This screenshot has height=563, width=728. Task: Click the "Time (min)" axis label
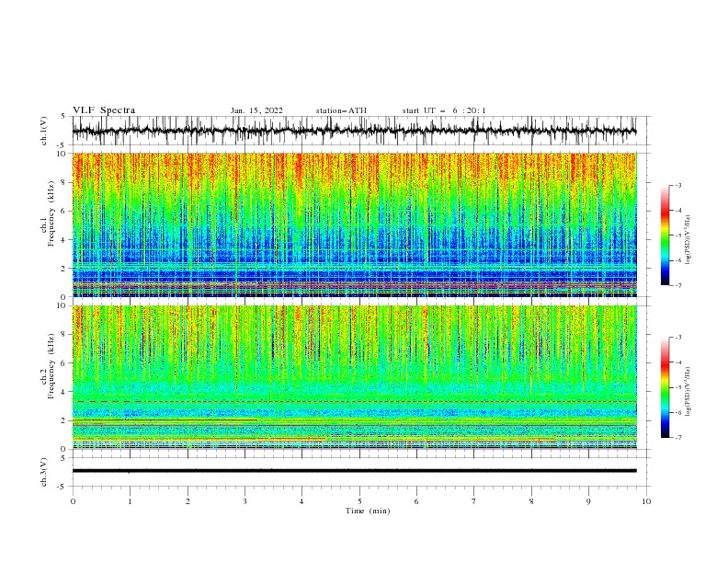point(368,511)
